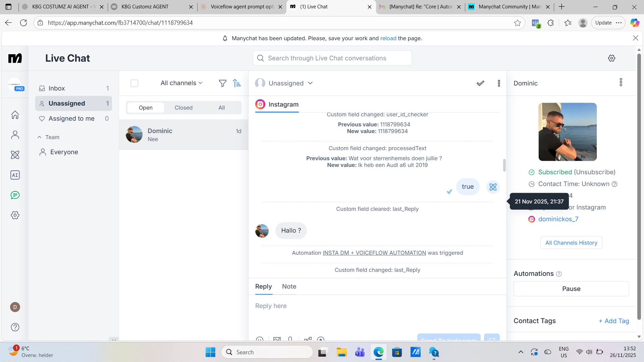
Task: Select the Inbox folder
Action: click(x=57, y=88)
